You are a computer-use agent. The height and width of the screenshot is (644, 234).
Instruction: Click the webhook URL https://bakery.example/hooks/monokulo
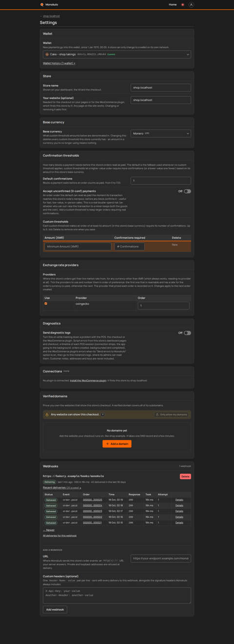pos(73,476)
